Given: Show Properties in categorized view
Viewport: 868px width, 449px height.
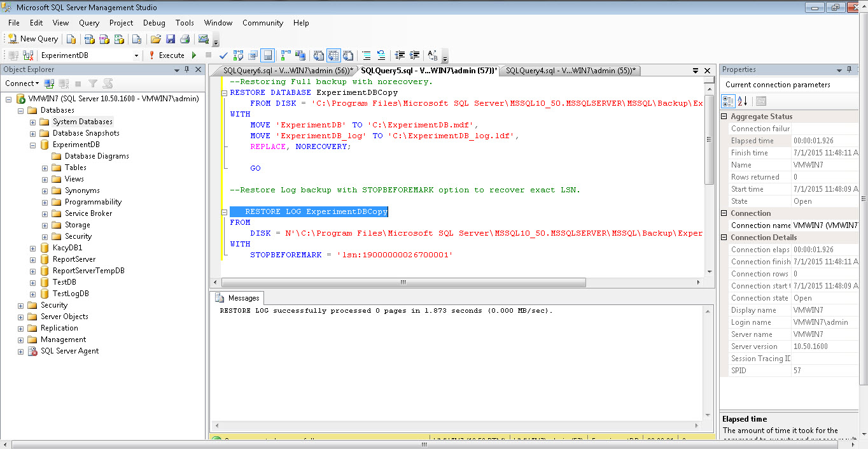Looking at the screenshot, I should (x=729, y=101).
